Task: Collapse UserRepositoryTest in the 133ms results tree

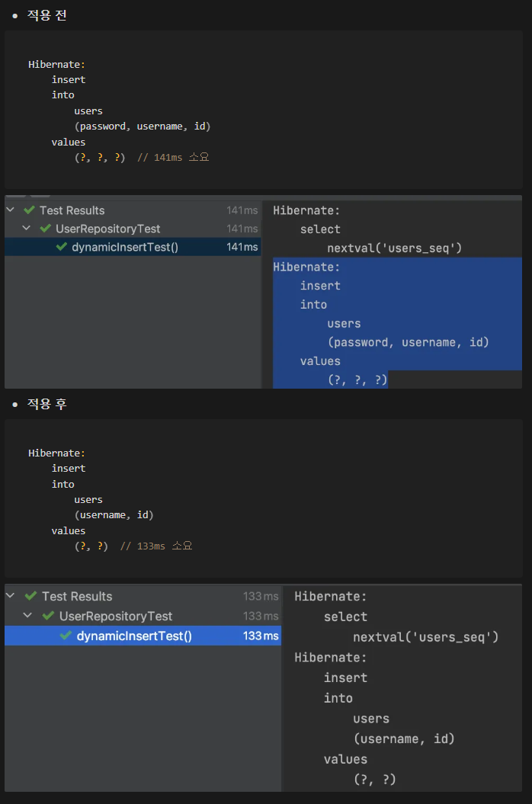Action: (26, 616)
